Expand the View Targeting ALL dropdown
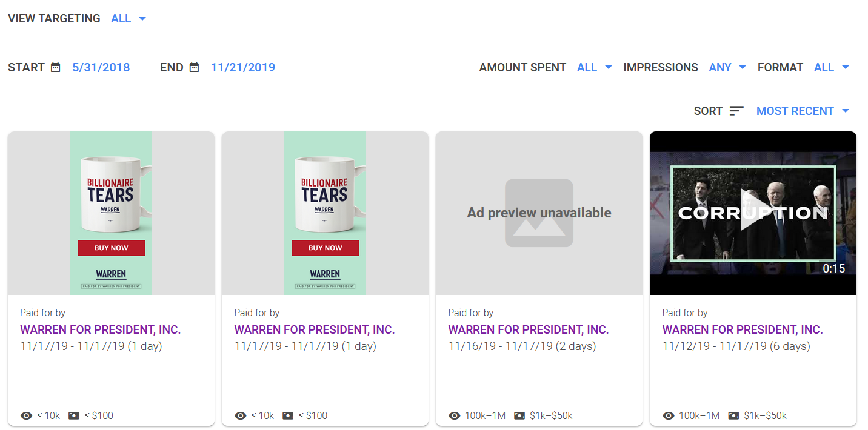 point(129,19)
